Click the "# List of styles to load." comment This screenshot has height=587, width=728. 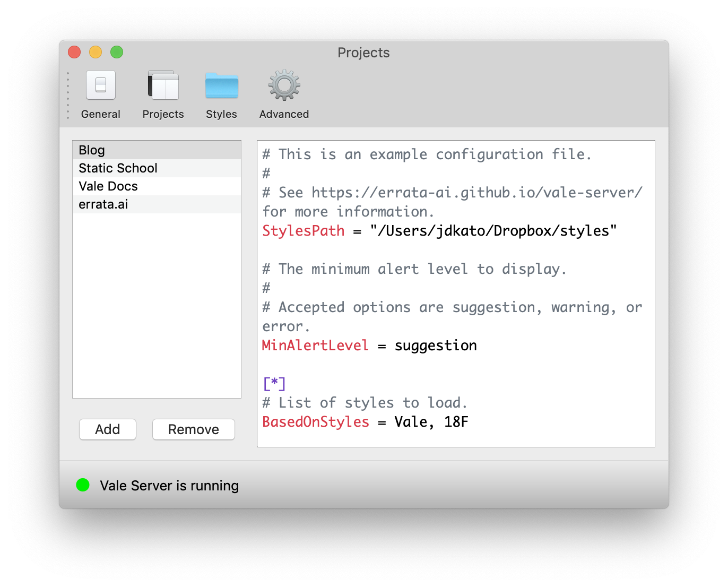coord(365,403)
